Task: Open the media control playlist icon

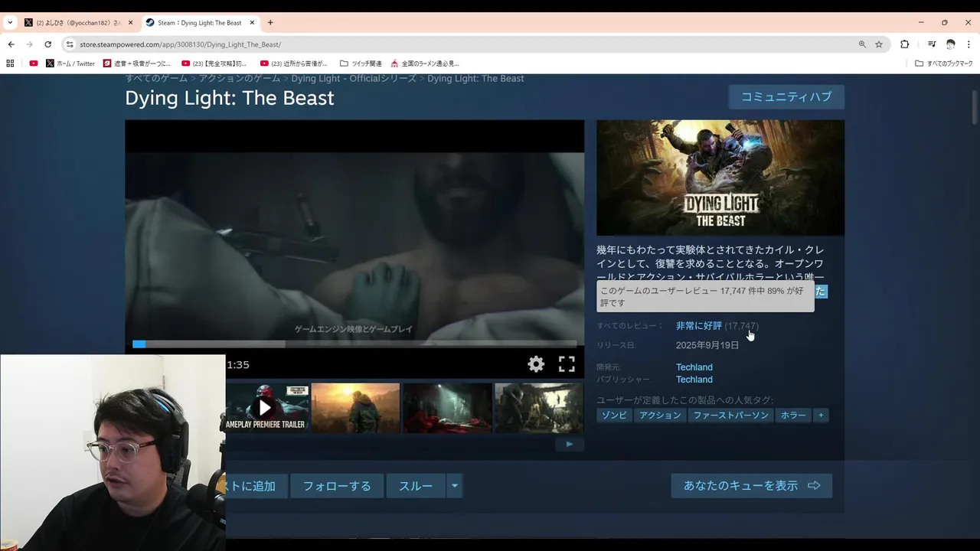Action: (x=932, y=44)
